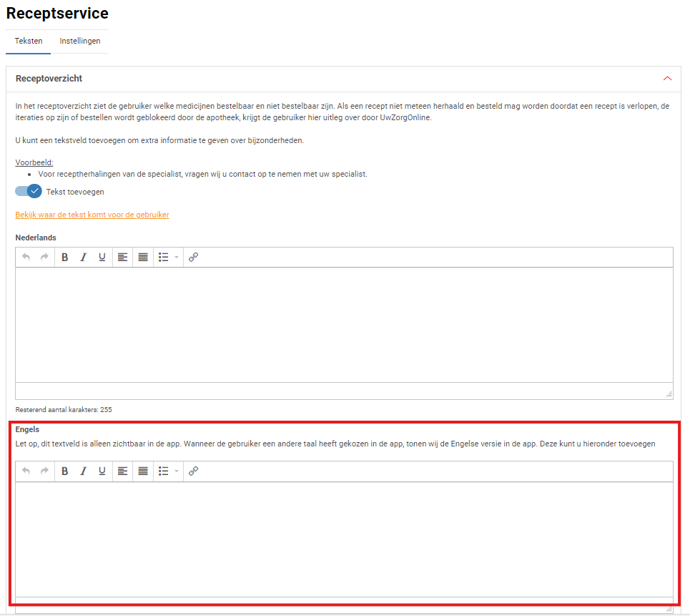Insert a link in the Nederlands editor
690x616 pixels.
193,258
